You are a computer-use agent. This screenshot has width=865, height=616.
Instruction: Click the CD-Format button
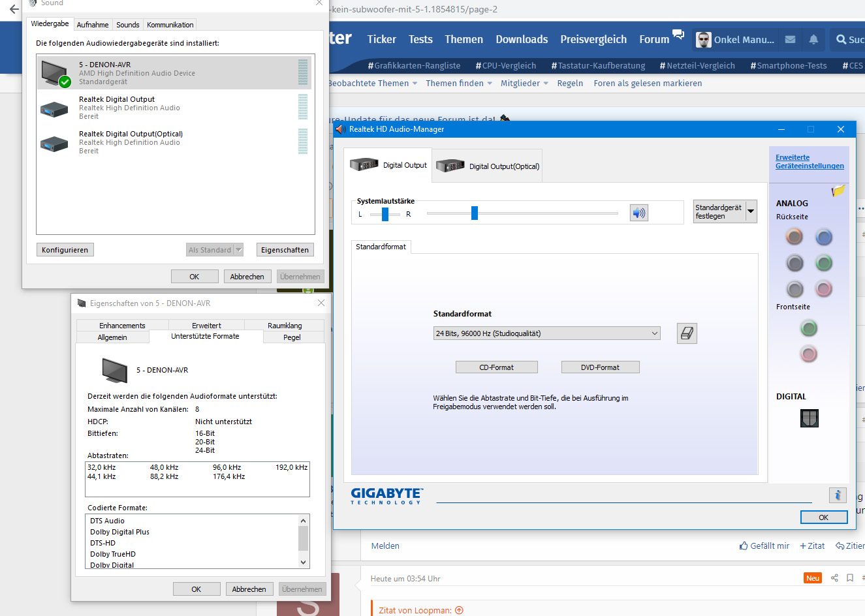coord(496,367)
